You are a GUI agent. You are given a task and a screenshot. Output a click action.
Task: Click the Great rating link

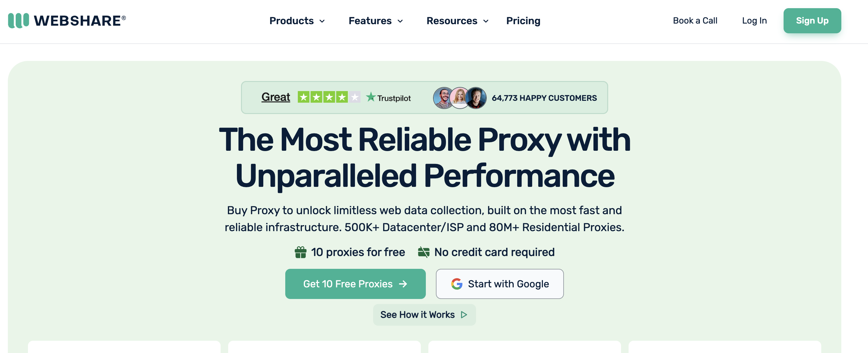pos(276,97)
